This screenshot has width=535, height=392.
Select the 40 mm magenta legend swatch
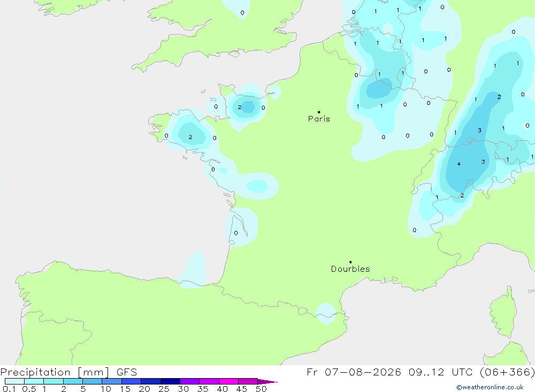point(228,381)
